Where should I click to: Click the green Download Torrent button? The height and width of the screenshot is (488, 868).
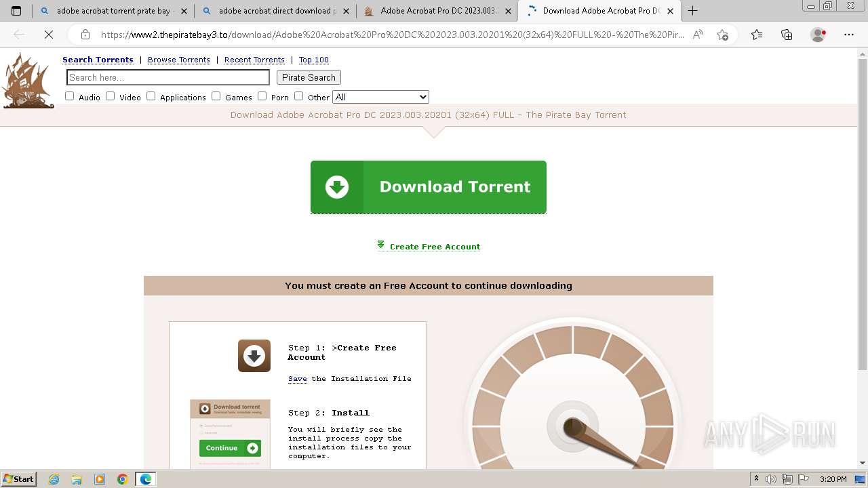pyautogui.click(x=429, y=187)
